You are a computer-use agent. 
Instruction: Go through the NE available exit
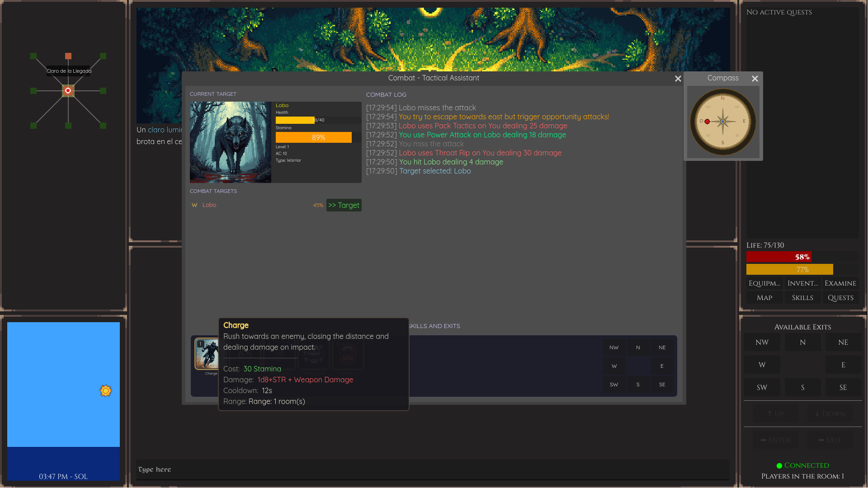pos(843,343)
